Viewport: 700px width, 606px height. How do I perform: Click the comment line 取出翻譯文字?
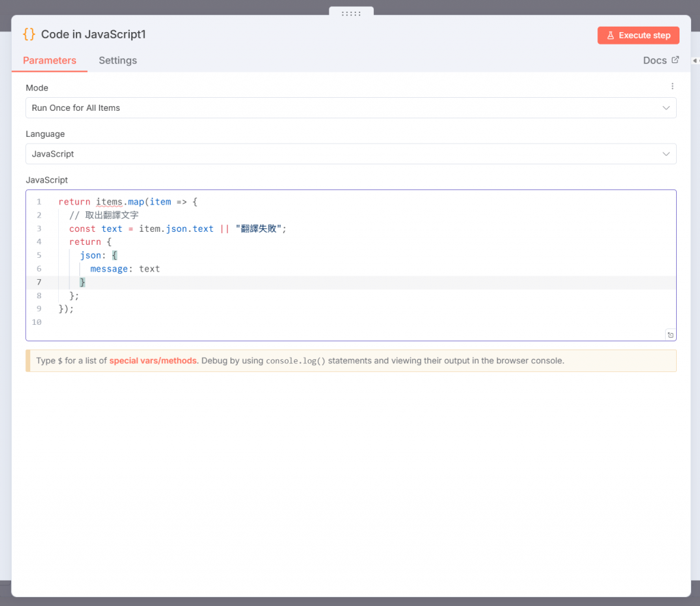[x=104, y=215]
